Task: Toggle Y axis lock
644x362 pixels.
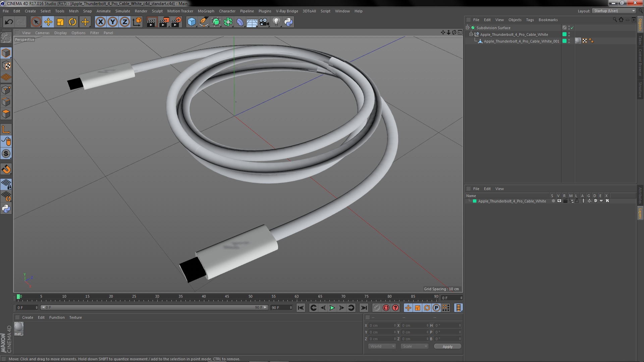Action: (x=113, y=22)
